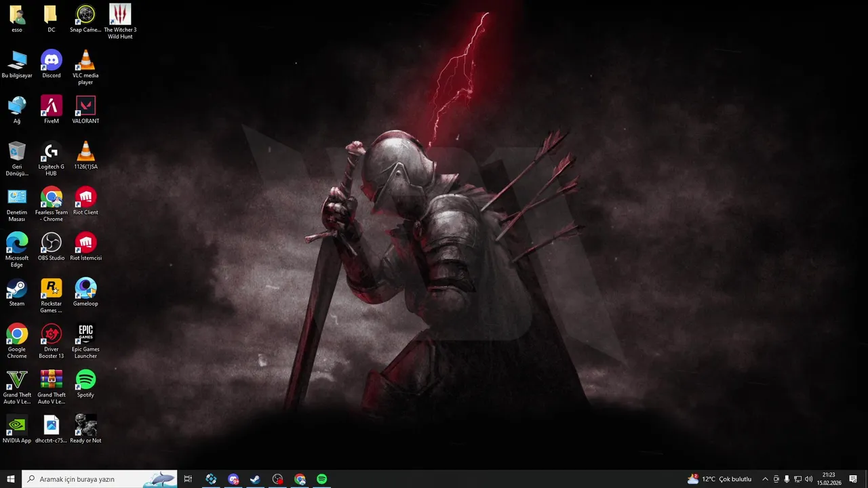Expand hidden system tray icons
Screen dimensions: 868x488
[765, 479]
